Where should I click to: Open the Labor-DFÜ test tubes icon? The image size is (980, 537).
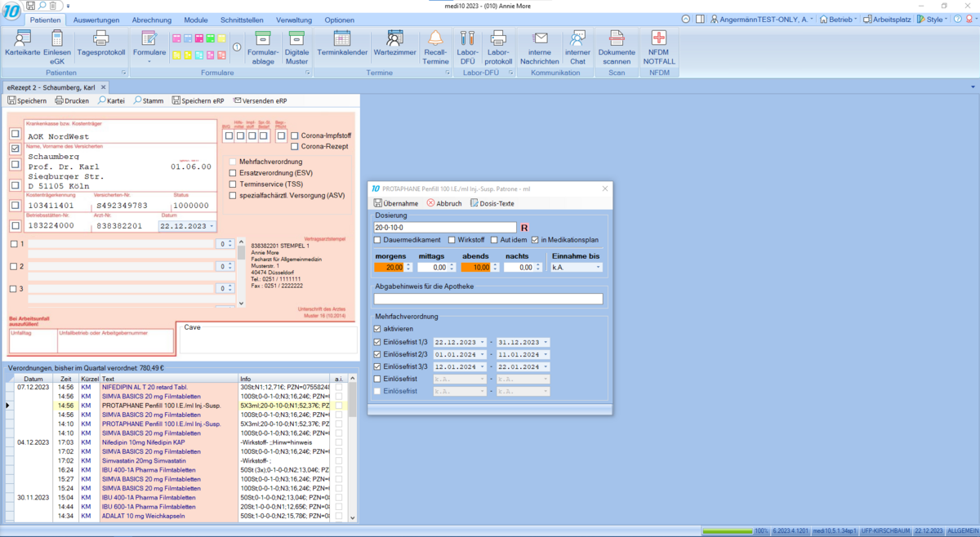click(x=467, y=38)
